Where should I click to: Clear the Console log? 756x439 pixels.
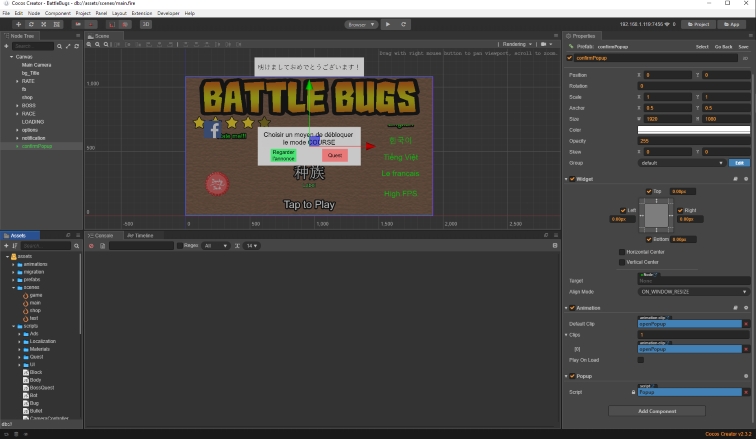pyautogui.click(x=91, y=246)
